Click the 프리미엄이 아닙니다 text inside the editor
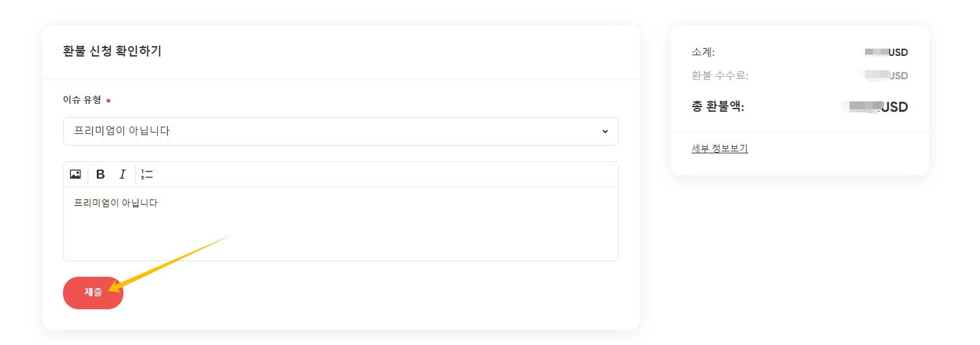 (x=116, y=203)
